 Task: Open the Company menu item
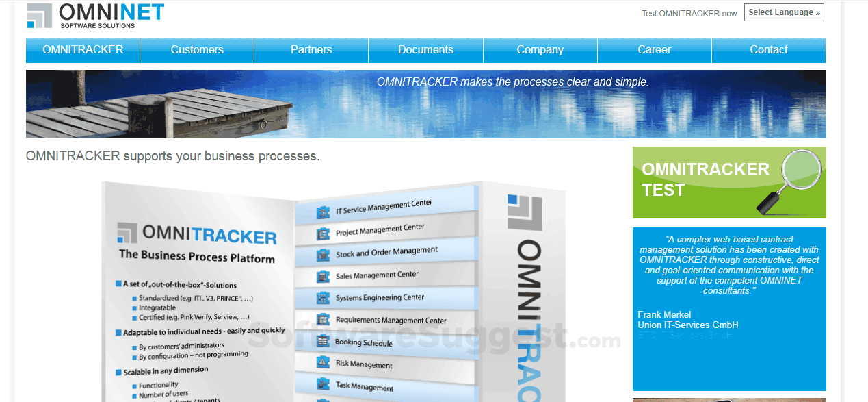(x=540, y=49)
